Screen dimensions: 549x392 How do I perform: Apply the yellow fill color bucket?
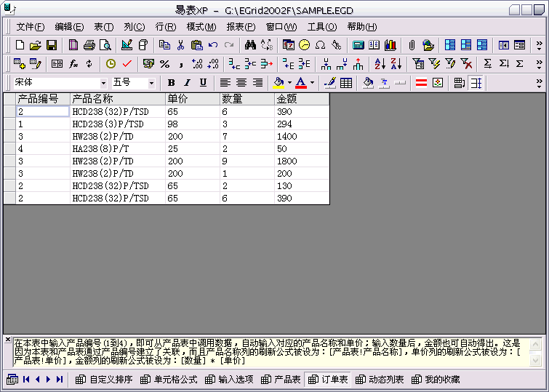(x=278, y=83)
